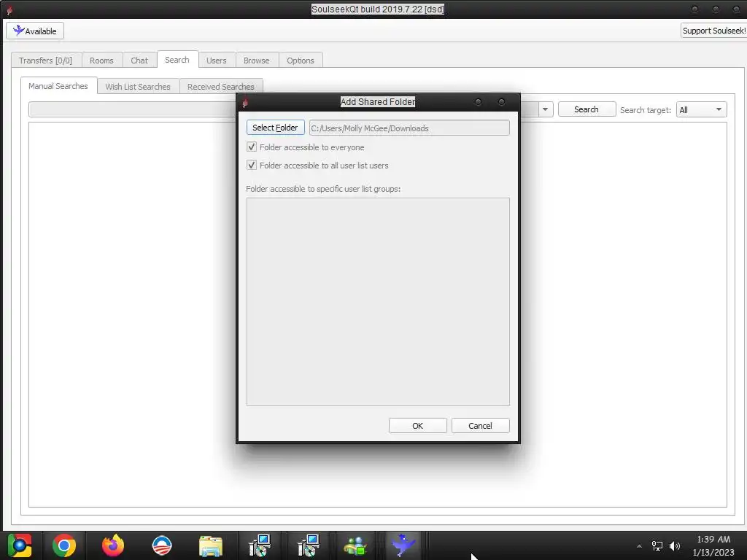Viewport: 747px width, 560px height.
Task: Expand the search history dropdown arrow
Action: (x=545, y=109)
